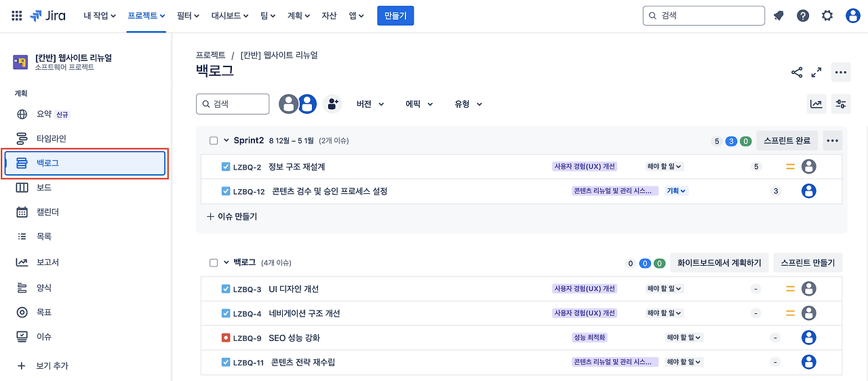Click the 스프린트 완료 button

tap(787, 140)
